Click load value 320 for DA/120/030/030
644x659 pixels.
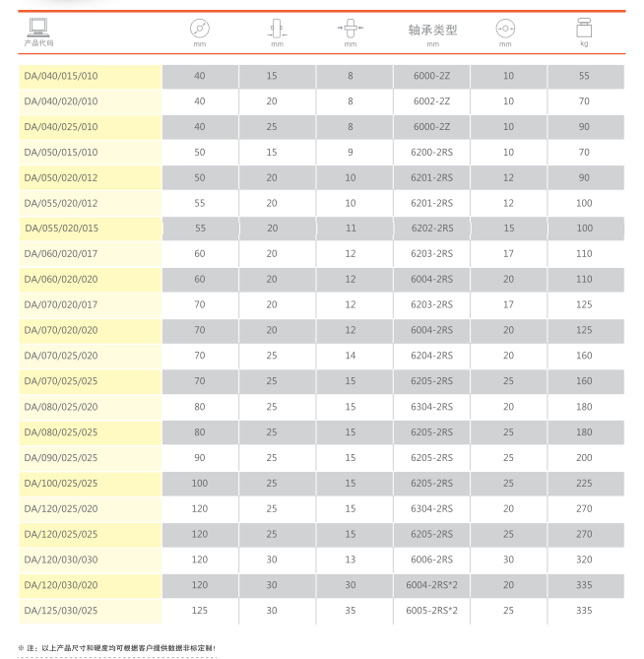point(584,560)
